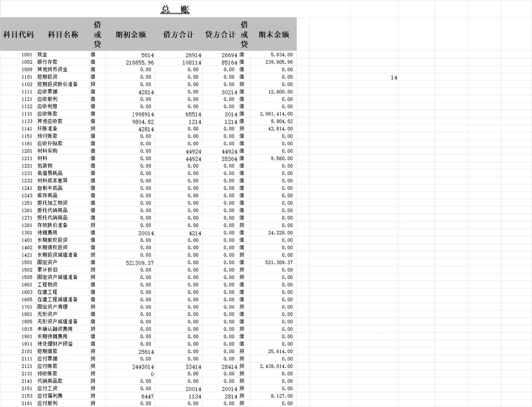Click the 应付账款 account name

[x=47, y=366]
